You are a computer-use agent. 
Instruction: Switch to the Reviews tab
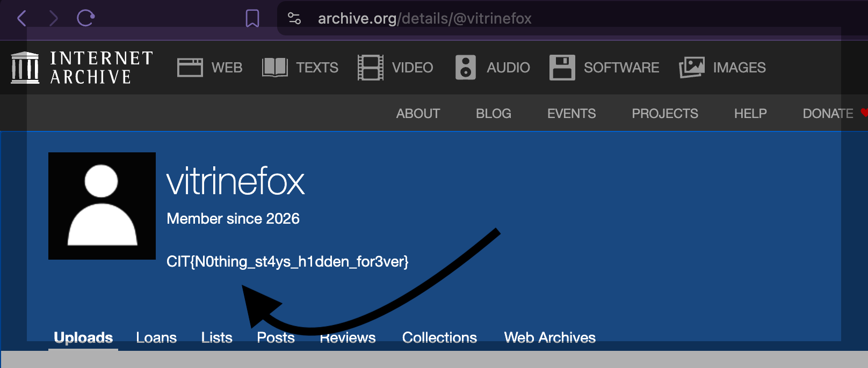348,337
